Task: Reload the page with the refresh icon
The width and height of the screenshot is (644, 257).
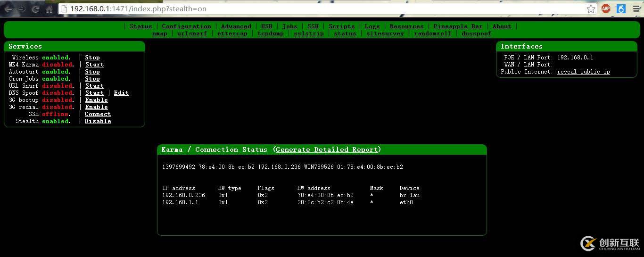Action: pos(35,9)
